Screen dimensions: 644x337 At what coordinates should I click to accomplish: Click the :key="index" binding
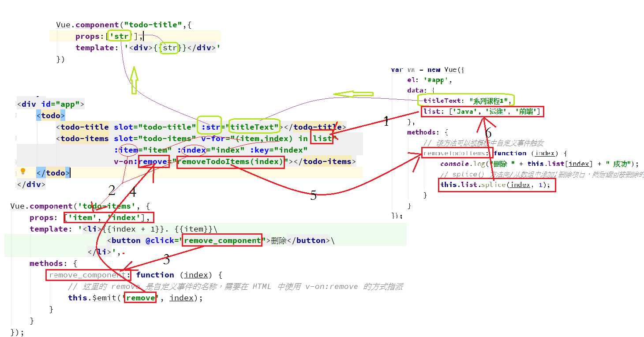[279, 150]
